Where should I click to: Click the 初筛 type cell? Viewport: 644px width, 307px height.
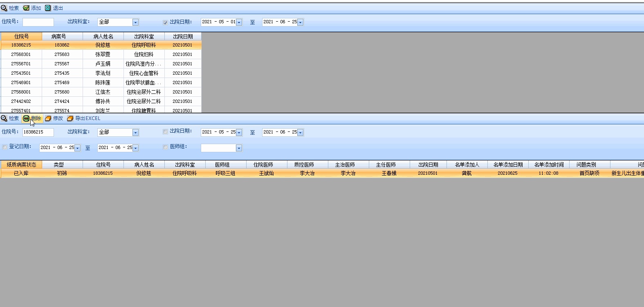coord(62,173)
